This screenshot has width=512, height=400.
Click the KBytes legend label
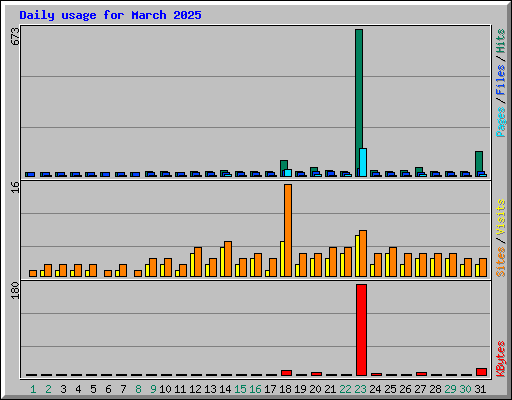click(x=501, y=359)
